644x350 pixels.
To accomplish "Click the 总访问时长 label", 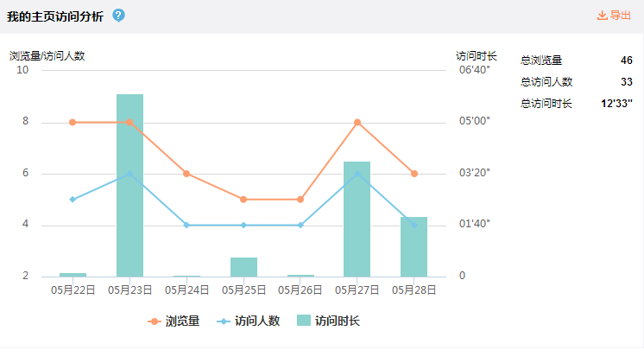I will (546, 103).
